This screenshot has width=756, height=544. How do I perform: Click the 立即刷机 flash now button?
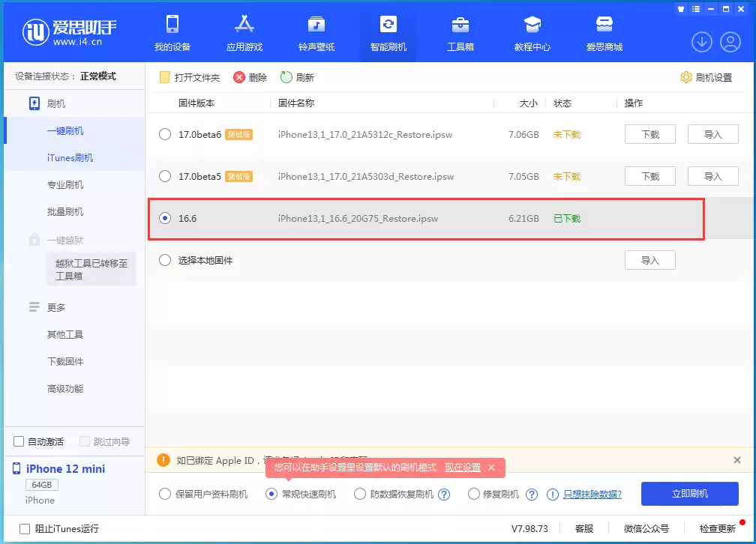(689, 493)
